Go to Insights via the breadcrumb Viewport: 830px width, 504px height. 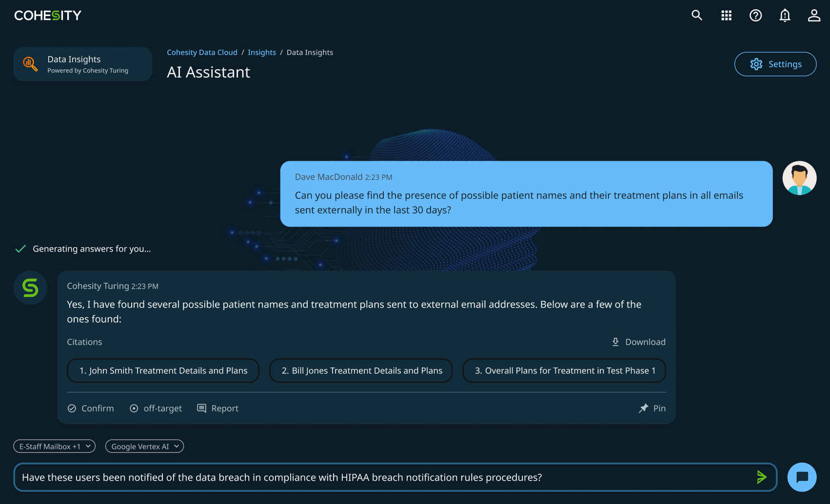[x=262, y=52]
